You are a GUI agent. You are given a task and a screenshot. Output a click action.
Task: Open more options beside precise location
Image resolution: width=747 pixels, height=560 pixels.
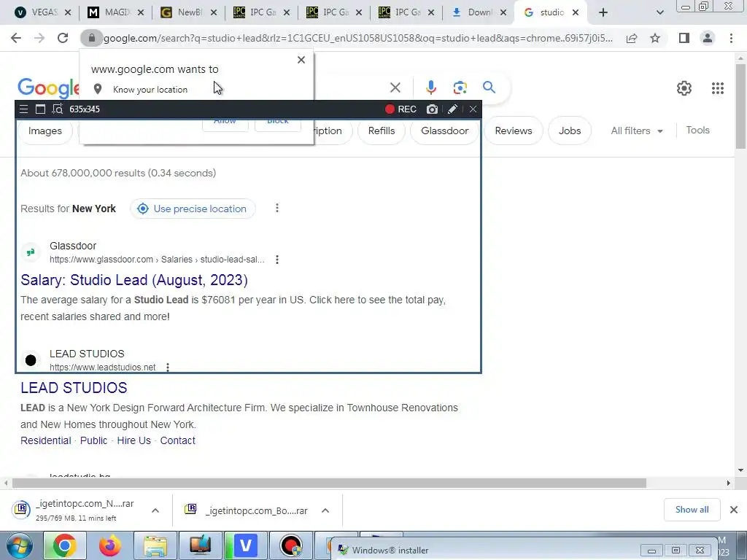pos(276,208)
